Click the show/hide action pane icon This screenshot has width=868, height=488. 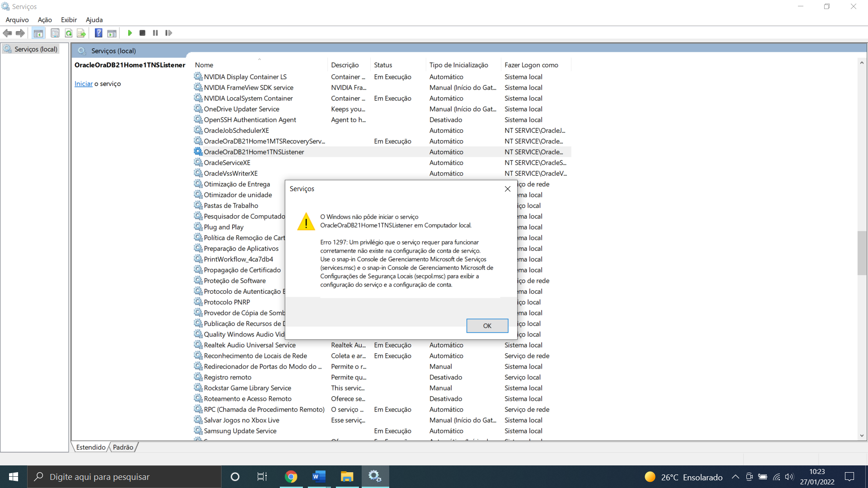pyautogui.click(x=112, y=33)
